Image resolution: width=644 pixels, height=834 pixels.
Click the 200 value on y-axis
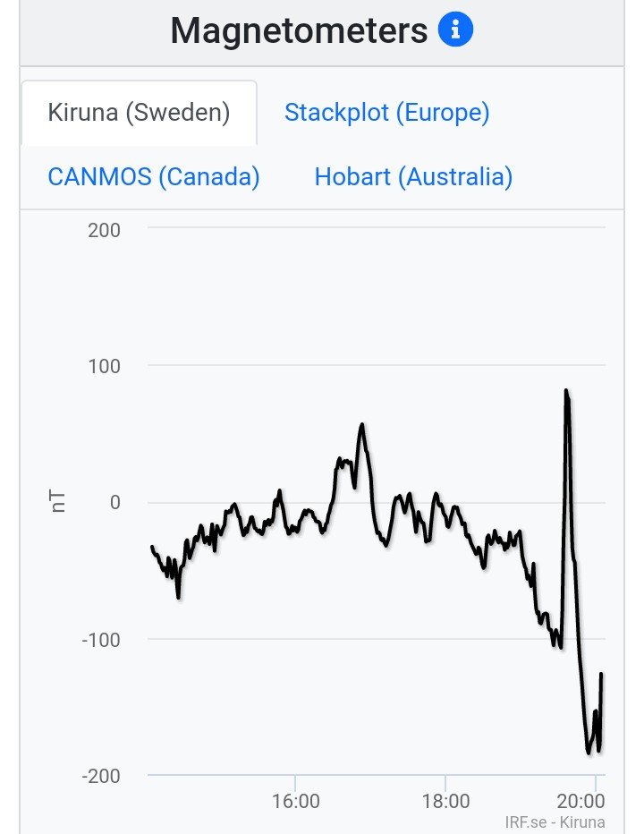click(104, 229)
